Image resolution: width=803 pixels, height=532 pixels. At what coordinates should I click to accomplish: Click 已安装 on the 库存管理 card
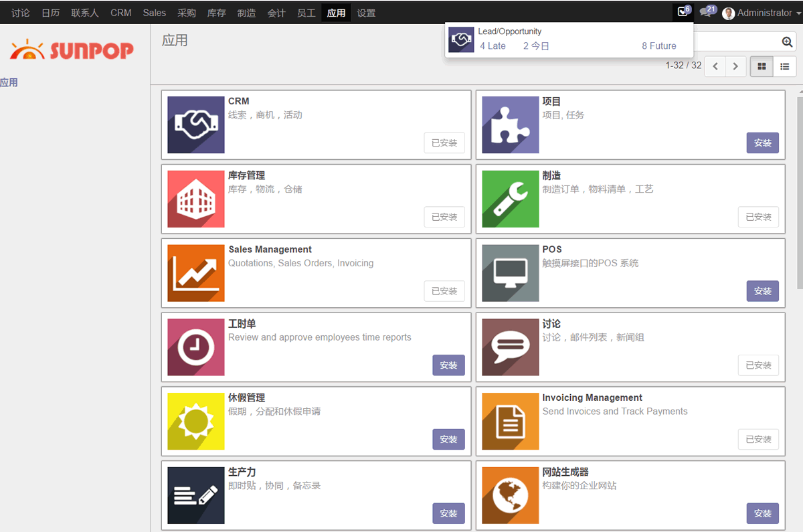(444, 217)
